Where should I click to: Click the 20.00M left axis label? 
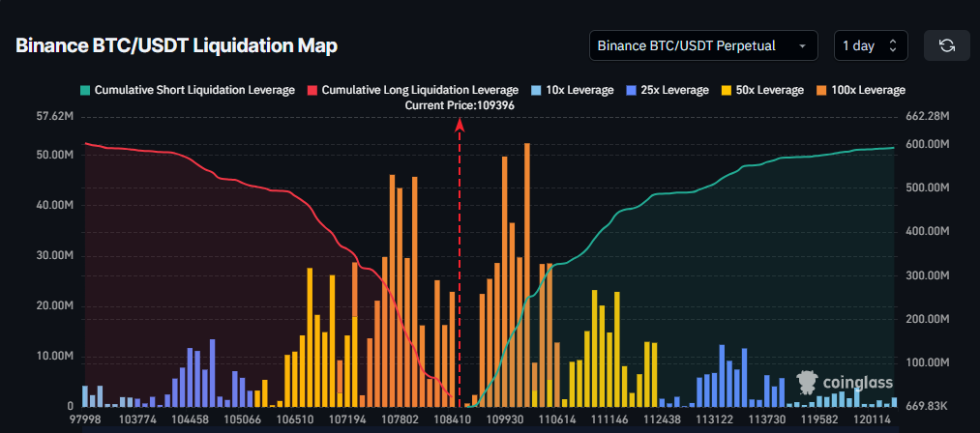(55, 306)
